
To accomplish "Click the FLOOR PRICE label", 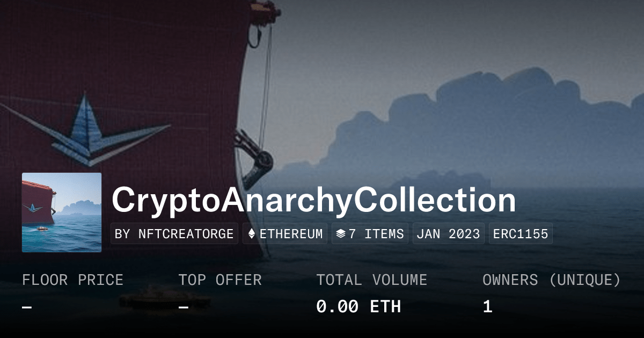I will [x=72, y=280].
